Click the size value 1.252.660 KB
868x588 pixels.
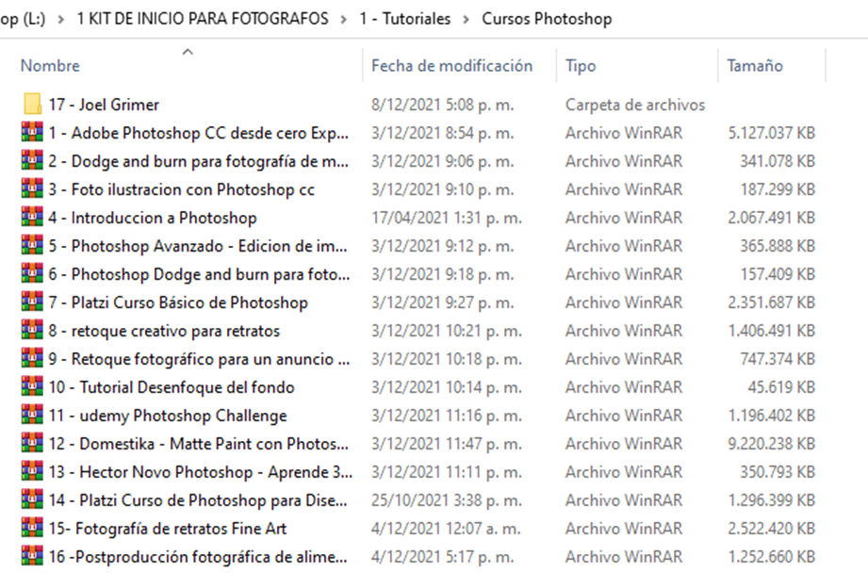772,557
